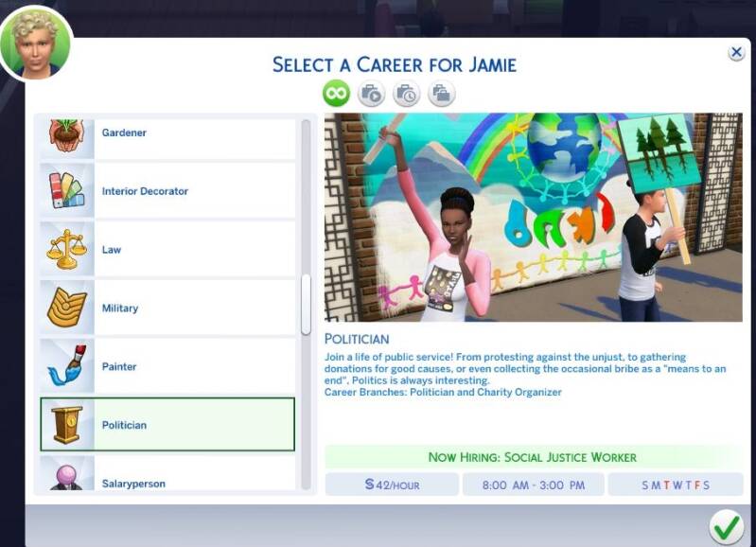Choose the Painter career row
This screenshot has height=547, width=756.
point(167,365)
